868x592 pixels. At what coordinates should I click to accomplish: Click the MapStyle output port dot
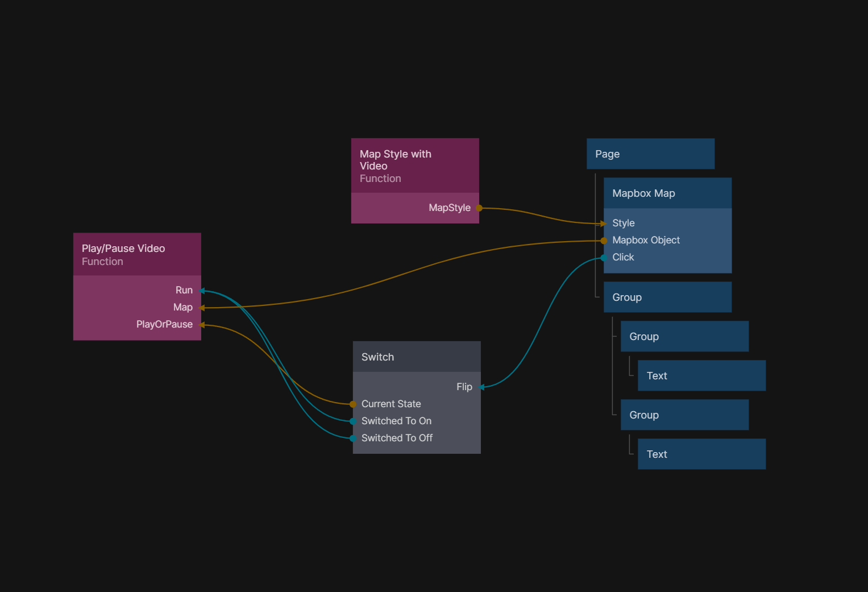479,208
